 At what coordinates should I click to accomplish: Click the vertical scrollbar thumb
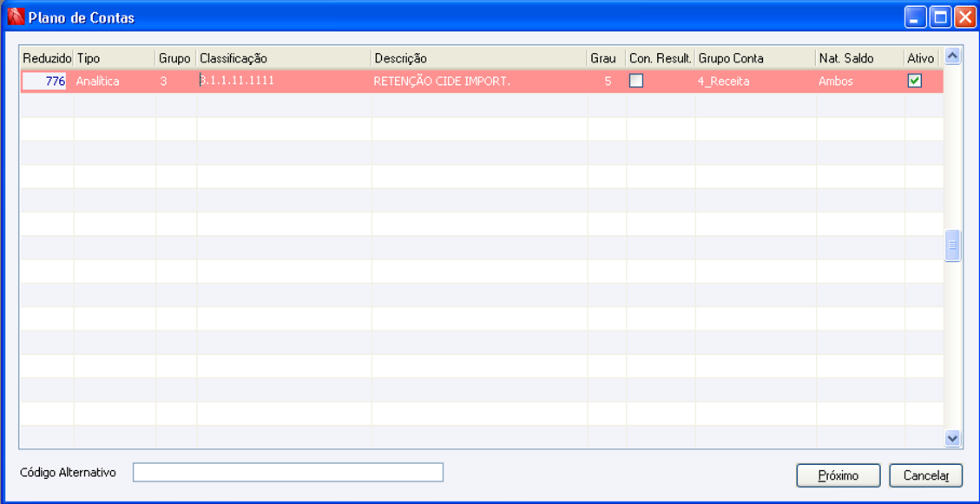pos(952,245)
